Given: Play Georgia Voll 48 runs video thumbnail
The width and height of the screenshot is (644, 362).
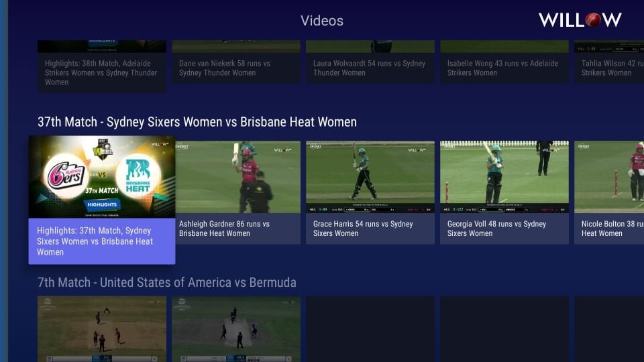Looking at the screenshot, I should coord(504,177).
